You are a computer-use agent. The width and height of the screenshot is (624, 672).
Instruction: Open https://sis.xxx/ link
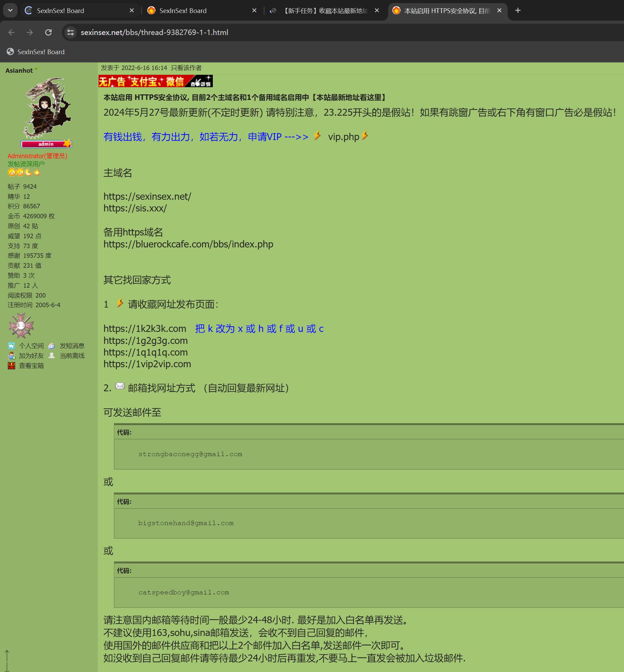pos(135,208)
